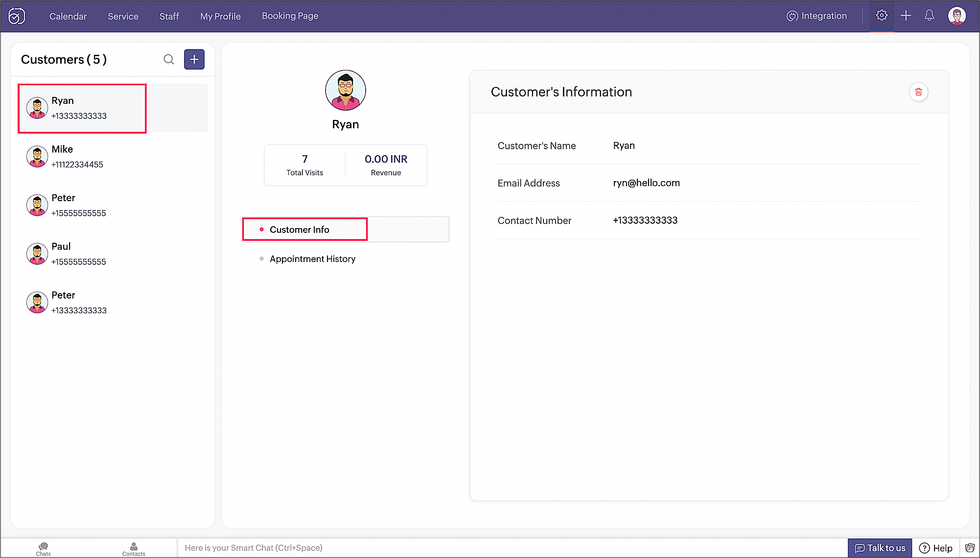Click the Smart Chat input field
The image size is (980, 558).
pos(512,548)
